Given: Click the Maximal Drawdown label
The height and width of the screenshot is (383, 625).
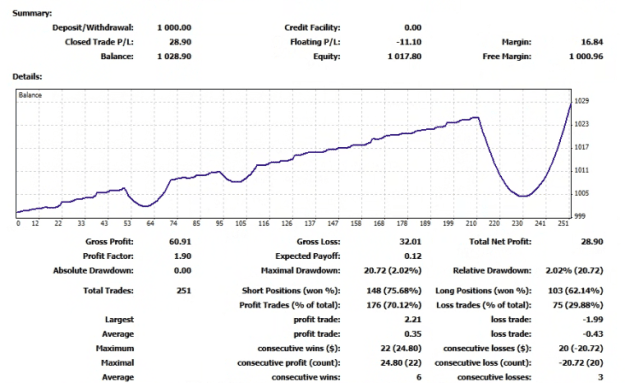Looking at the screenshot, I should [x=301, y=271].
